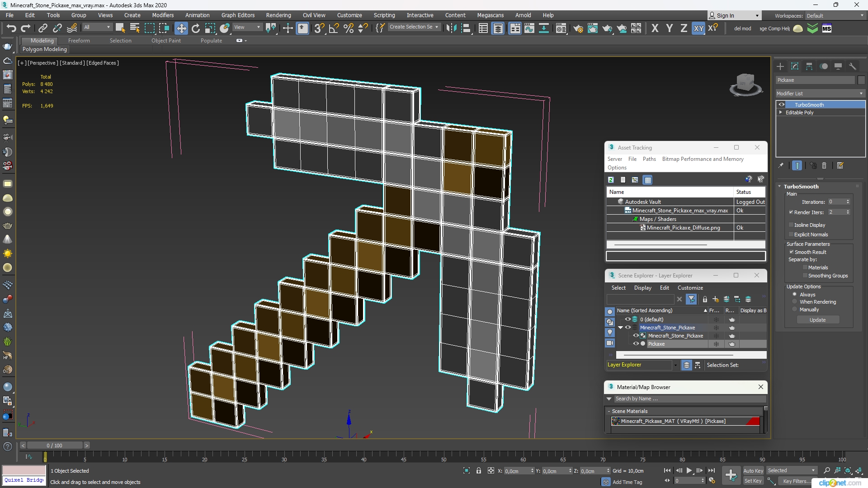Toggle Isoline Display checkbox in TurboSmooth
868x488 pixels.
click(x=791, y=225)
